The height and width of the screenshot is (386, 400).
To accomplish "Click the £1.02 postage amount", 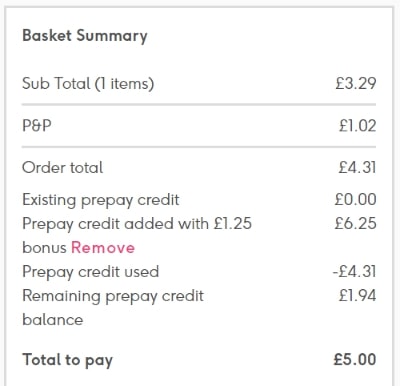I will pyautogui.click(x=357, y=126).
